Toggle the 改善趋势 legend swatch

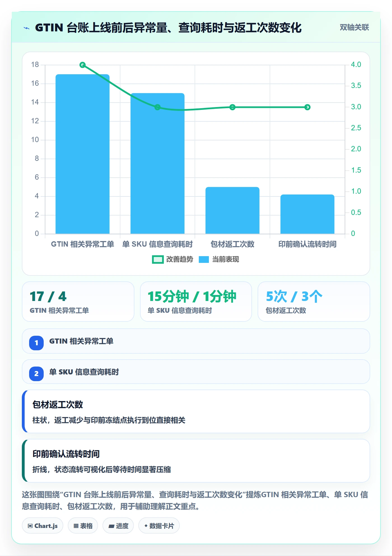158,260
